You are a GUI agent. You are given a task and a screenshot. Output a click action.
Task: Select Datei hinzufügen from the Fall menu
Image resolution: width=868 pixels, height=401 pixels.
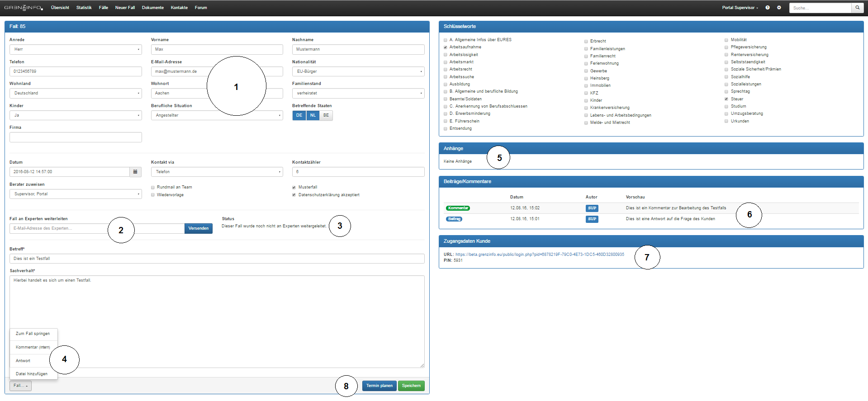click(32, 374)
